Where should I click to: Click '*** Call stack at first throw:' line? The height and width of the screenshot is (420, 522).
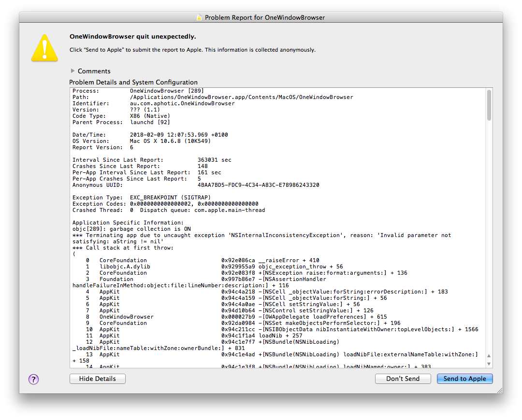click(123, 248)
